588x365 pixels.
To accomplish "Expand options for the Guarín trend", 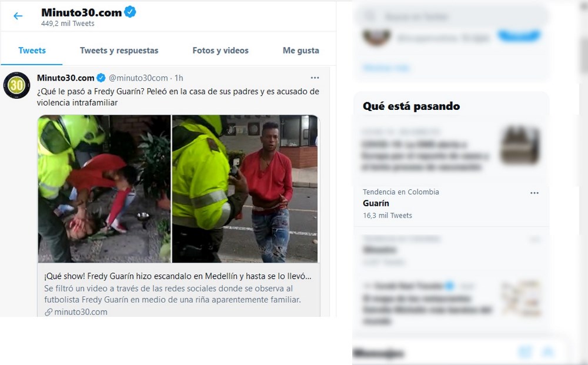I will 534,193.
